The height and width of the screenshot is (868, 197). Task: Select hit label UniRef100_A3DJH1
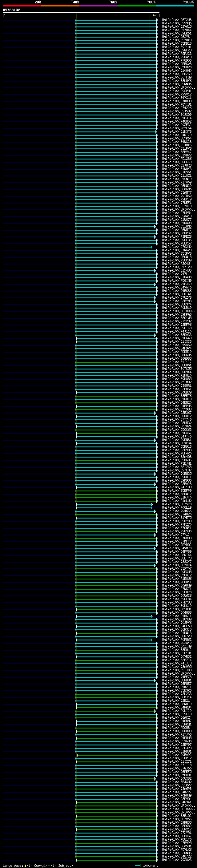pyautogui.click(x=176, y=464)
